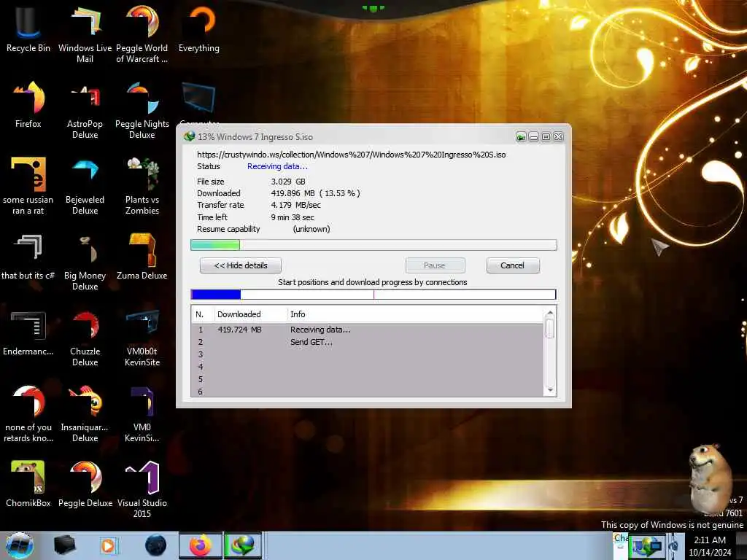Open the Recycle Bin desktop icon
The image size is (747, 560).
pos(28,28)
